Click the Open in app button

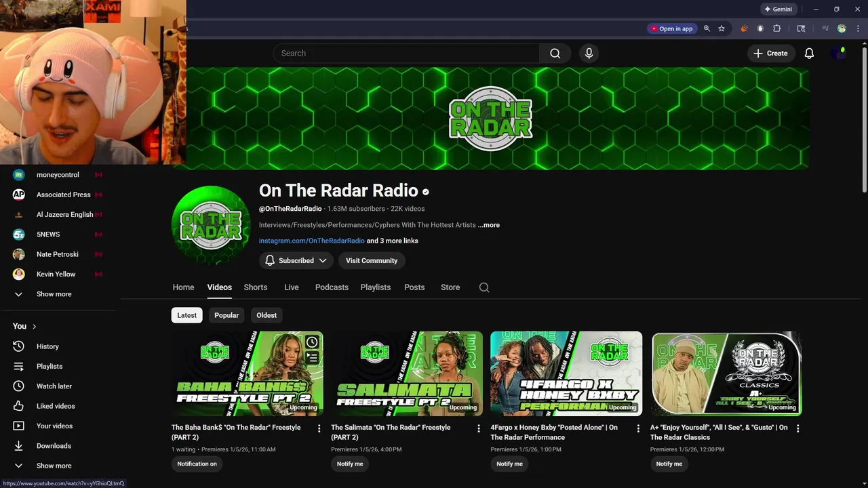pos(671,28)
